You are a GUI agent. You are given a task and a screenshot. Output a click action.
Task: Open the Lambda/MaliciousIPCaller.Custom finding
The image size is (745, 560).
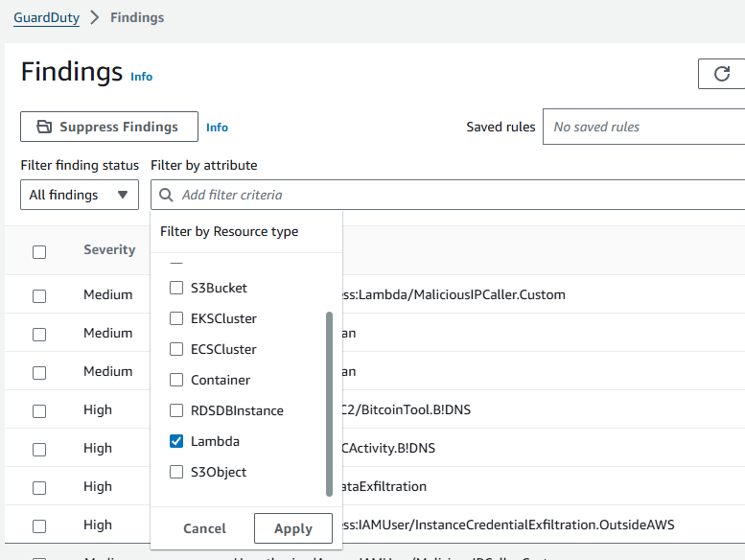(454, 294)
